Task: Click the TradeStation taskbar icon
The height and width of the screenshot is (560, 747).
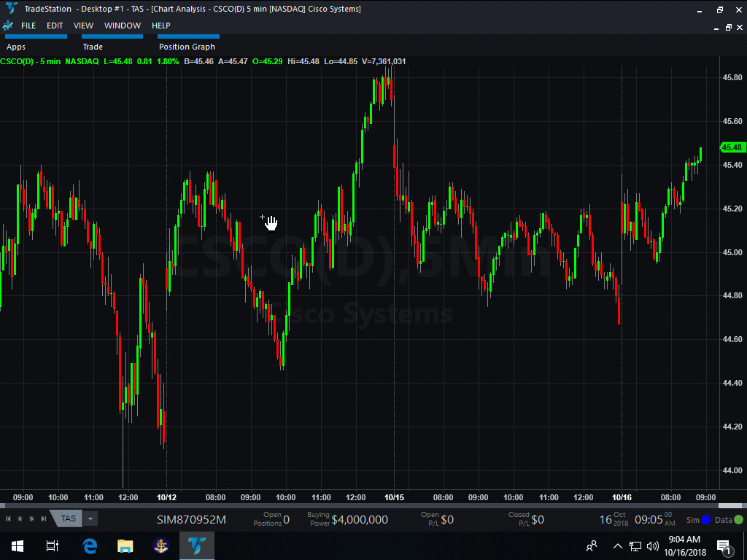Action: pos(197,545)
